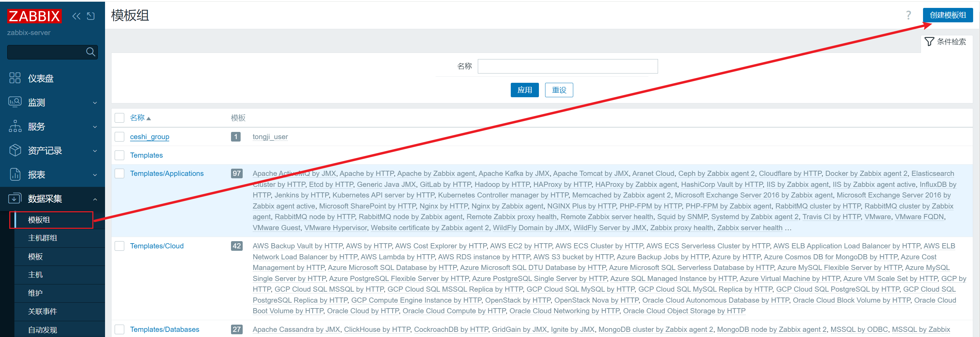Check the ceshi_group row checkbox

tap(119, 137)
